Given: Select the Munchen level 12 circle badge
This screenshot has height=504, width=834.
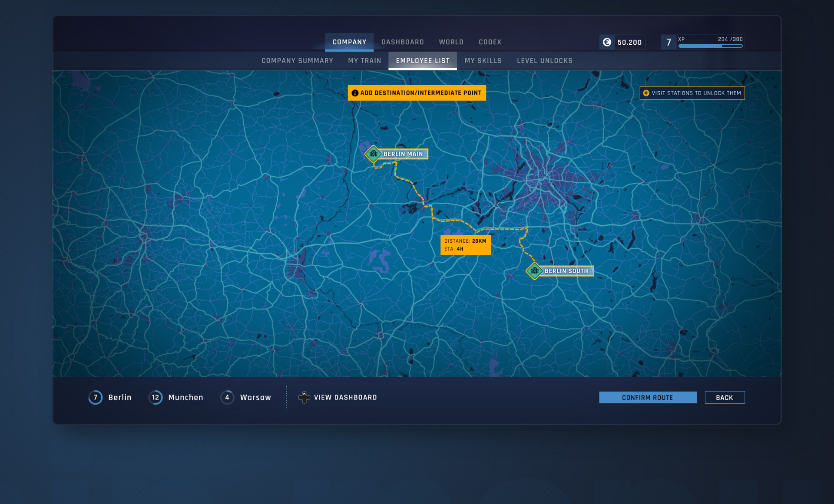Looking at the screenshot, I should 156,397.
